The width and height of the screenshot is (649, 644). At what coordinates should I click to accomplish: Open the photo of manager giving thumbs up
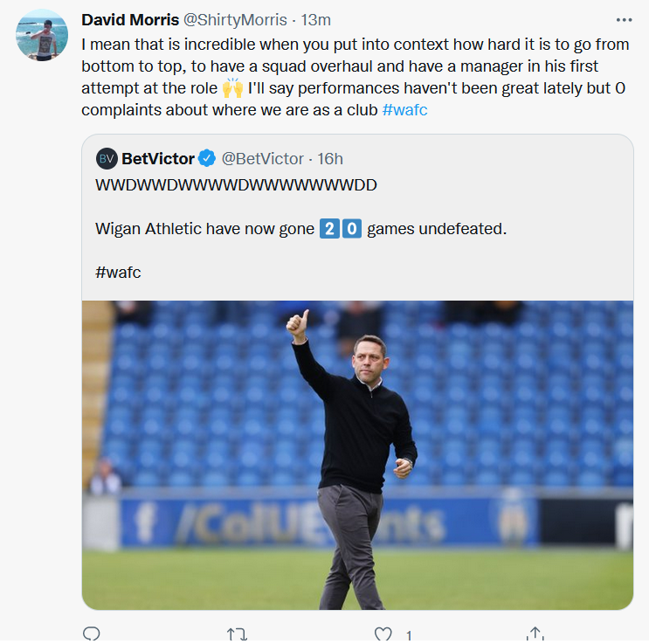point(357,454)
